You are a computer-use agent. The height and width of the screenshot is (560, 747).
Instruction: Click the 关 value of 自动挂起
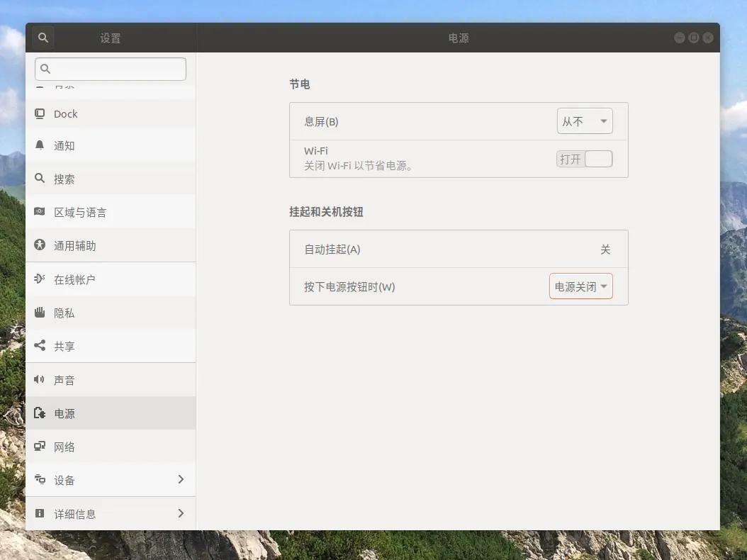click(605, 250)
